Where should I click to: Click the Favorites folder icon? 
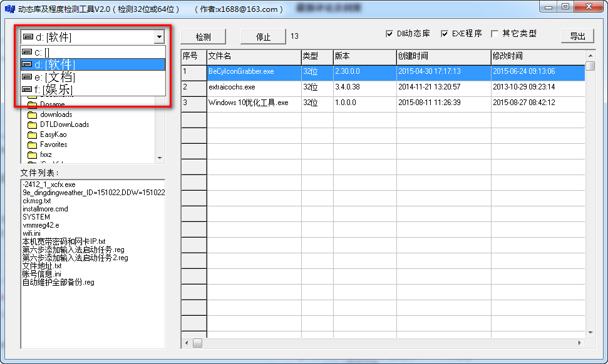click(x=32, y=145)
